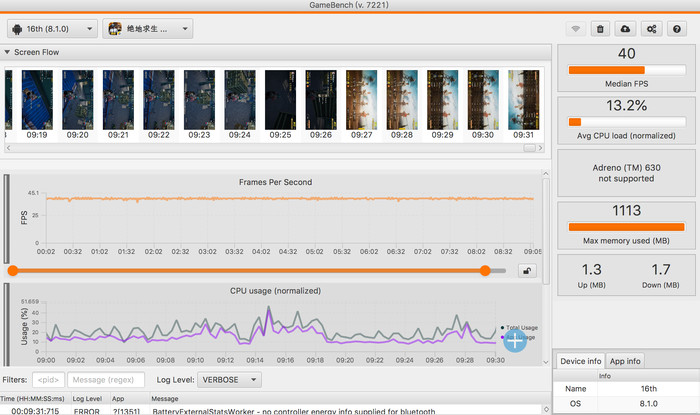Select the 09:21 screenshot thumbnail
The width and height of the screenshot is (700, 415).
118,100
